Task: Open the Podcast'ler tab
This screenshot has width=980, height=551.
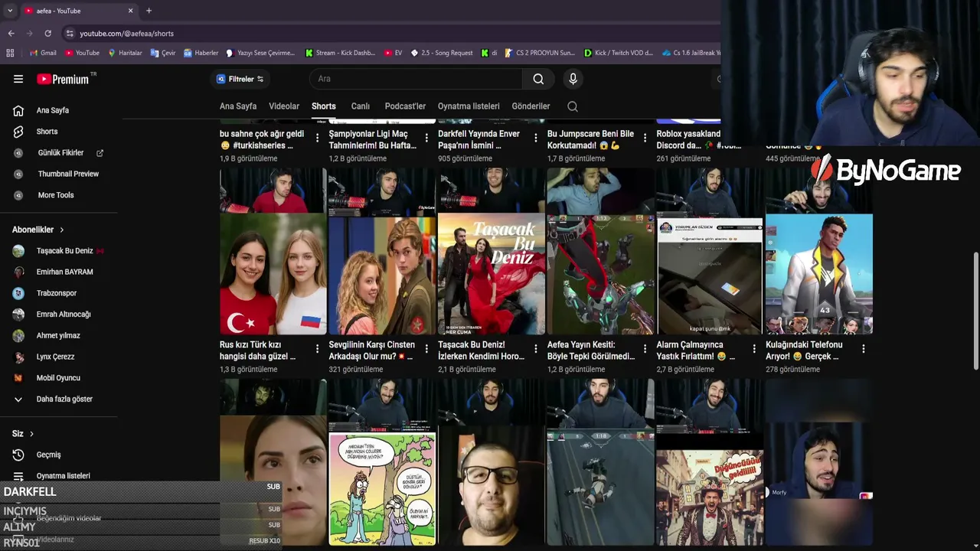Action: [405, 106]
